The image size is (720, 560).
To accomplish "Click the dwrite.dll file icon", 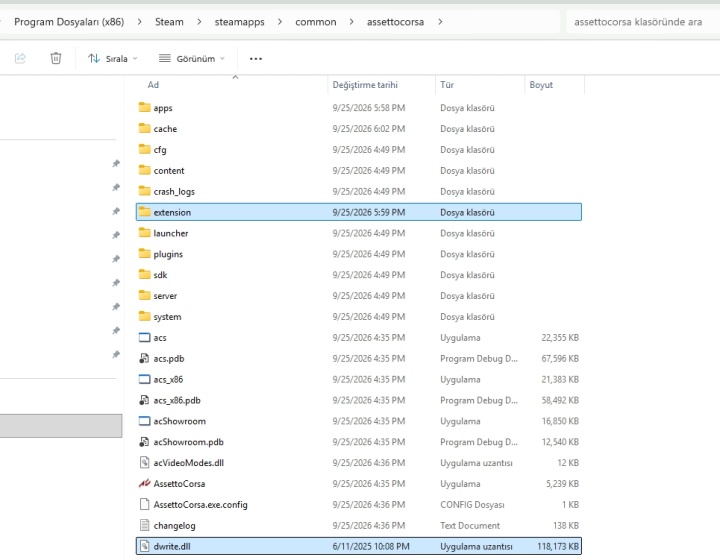I will 144,546.
